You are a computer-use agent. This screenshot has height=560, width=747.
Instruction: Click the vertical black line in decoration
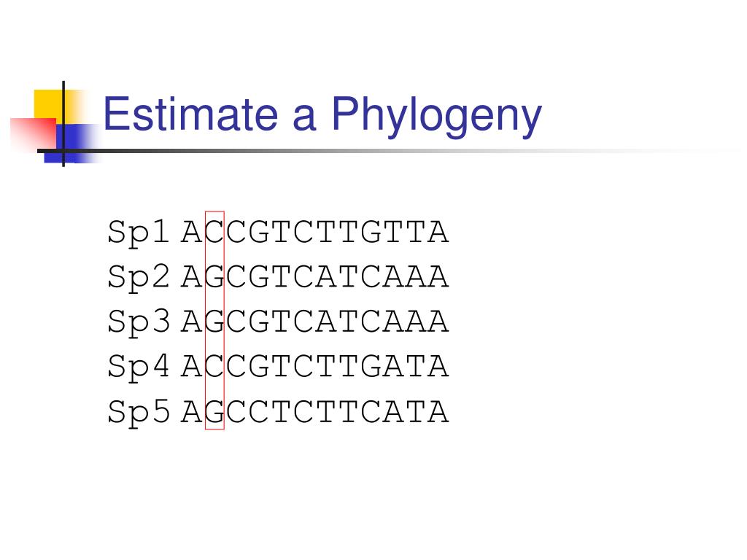point(63,124)
